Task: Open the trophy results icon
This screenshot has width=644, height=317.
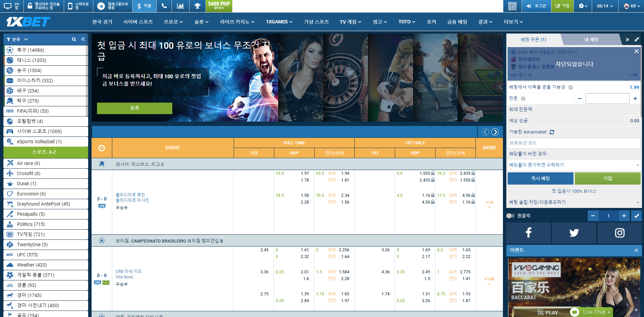Action: coord(197,6)
